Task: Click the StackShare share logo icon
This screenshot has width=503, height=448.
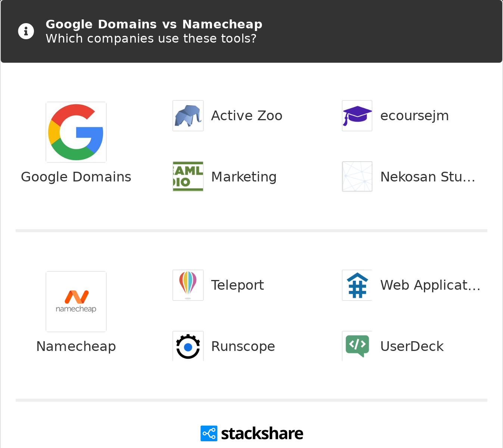Action: coord(209,433)
